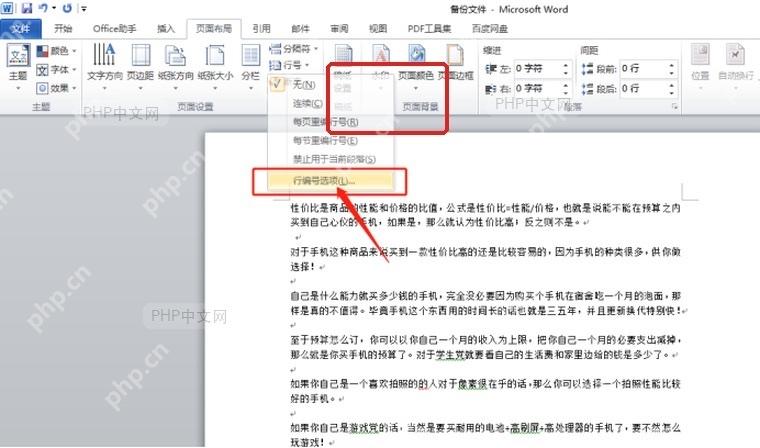Click the Word application icon in title bar

tap(7, 8)
